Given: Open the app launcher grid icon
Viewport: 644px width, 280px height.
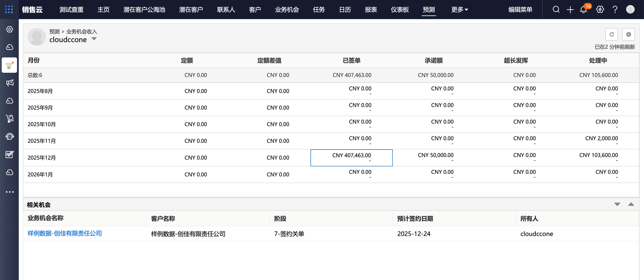Looking at the screenshot, I should click(9, 9).
